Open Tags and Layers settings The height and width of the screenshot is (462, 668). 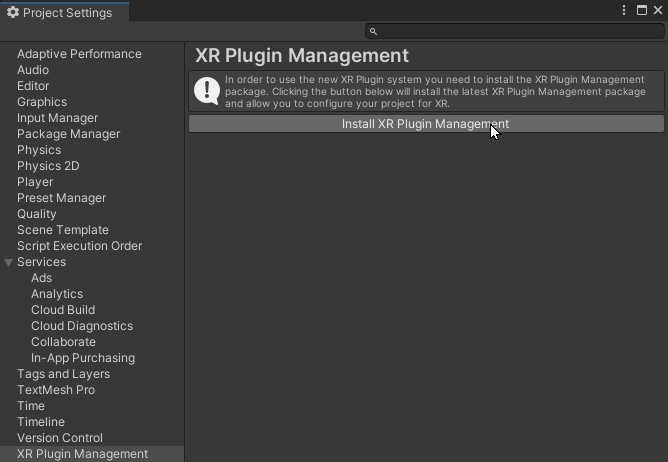click(63, 374)
